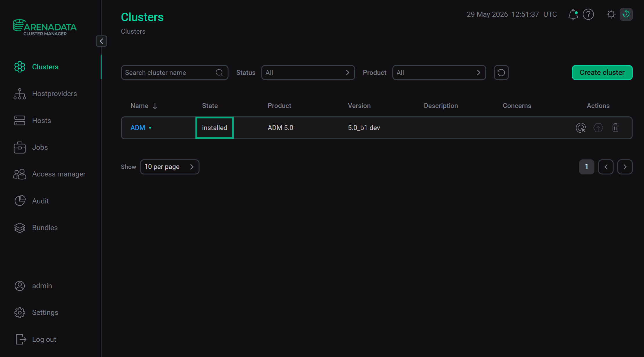Image resolution: width=644 pixels, height=357 pixels.
Task: Click the State column header
Action: tap(210, 106)
